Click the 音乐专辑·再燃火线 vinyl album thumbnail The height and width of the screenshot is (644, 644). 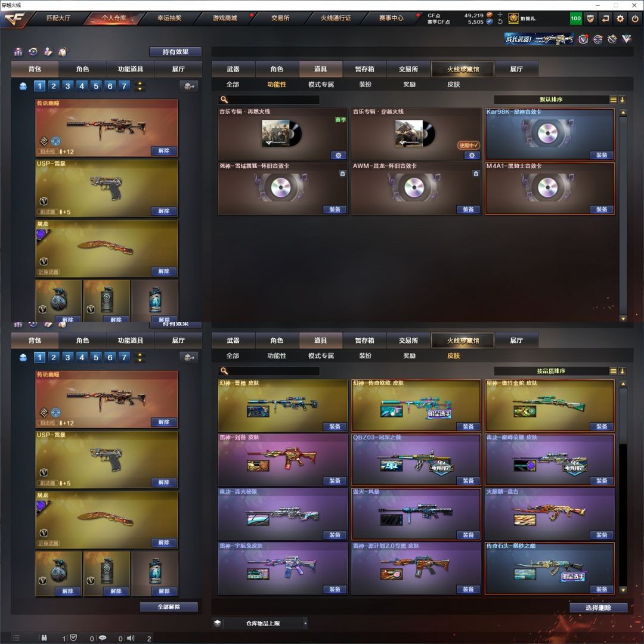[281, 134]
